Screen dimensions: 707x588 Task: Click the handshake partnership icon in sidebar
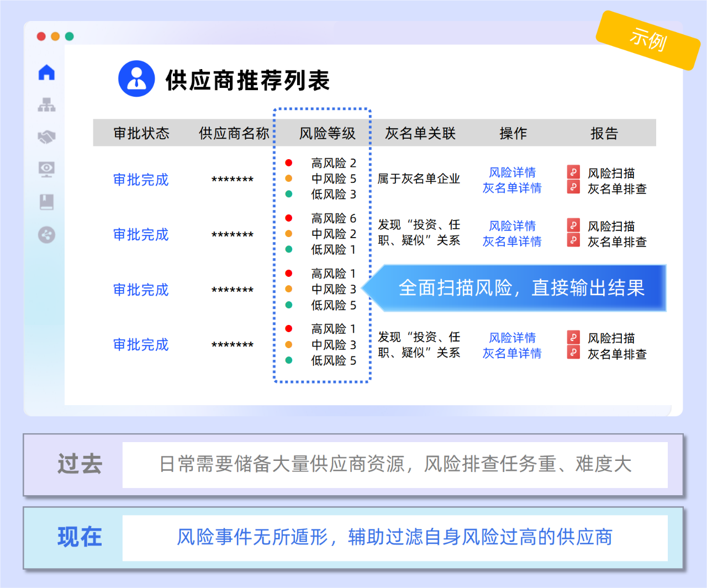click(46, 137)
